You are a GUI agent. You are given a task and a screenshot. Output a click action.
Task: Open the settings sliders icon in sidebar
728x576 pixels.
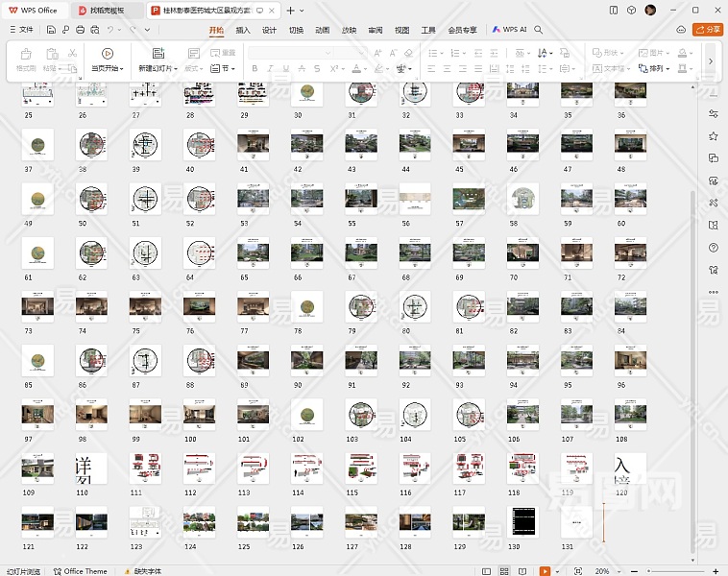[x=713, y=113]
